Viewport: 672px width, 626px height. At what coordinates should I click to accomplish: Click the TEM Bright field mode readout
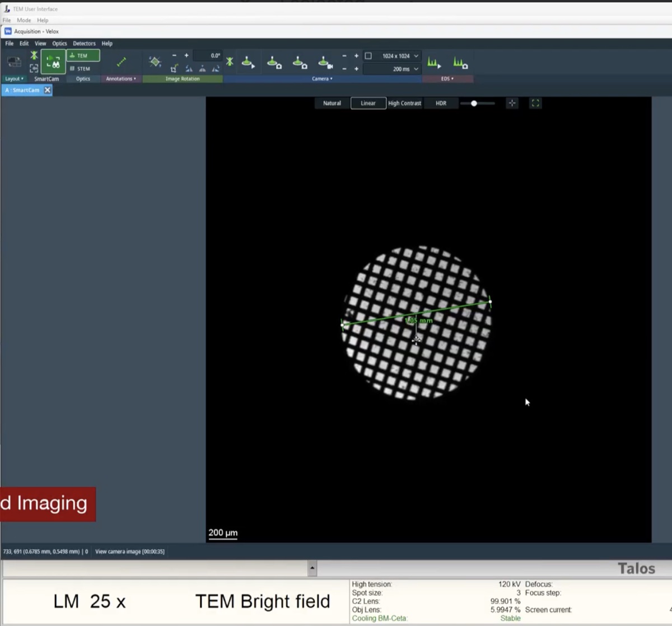[x=263, y=601]
